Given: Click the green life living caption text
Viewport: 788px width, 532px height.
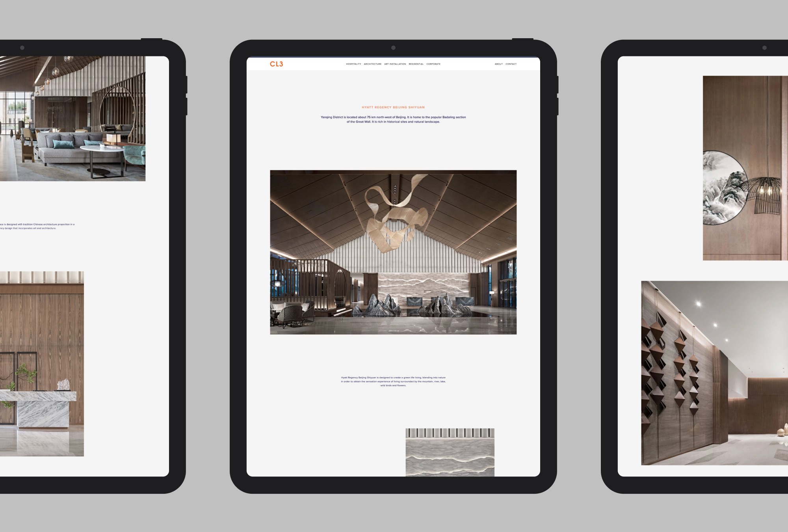Looking at the screenshot, I should pos(393,381).
